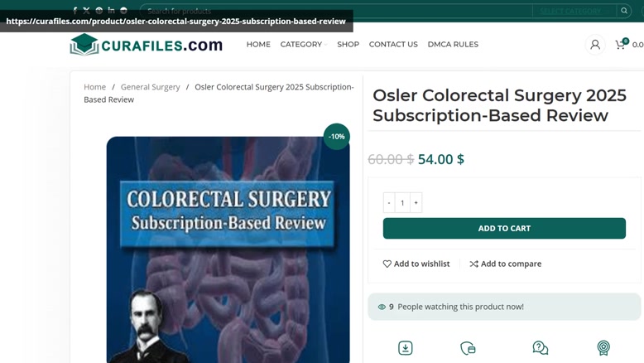Increase quantity with plus button
This screenshot has height=363, width=644.
416,203
